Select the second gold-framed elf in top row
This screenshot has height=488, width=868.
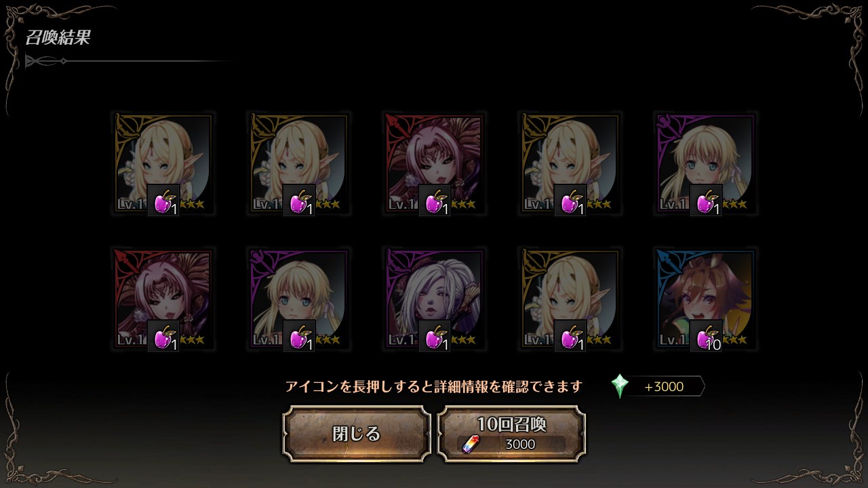(x=298, y=163)
